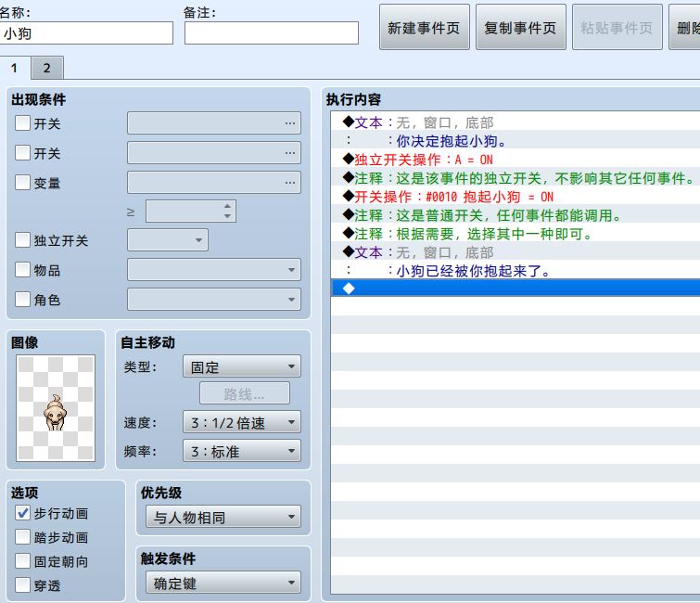
Task: Click the highlighted empty command row
Action: (x=515, y=289)
